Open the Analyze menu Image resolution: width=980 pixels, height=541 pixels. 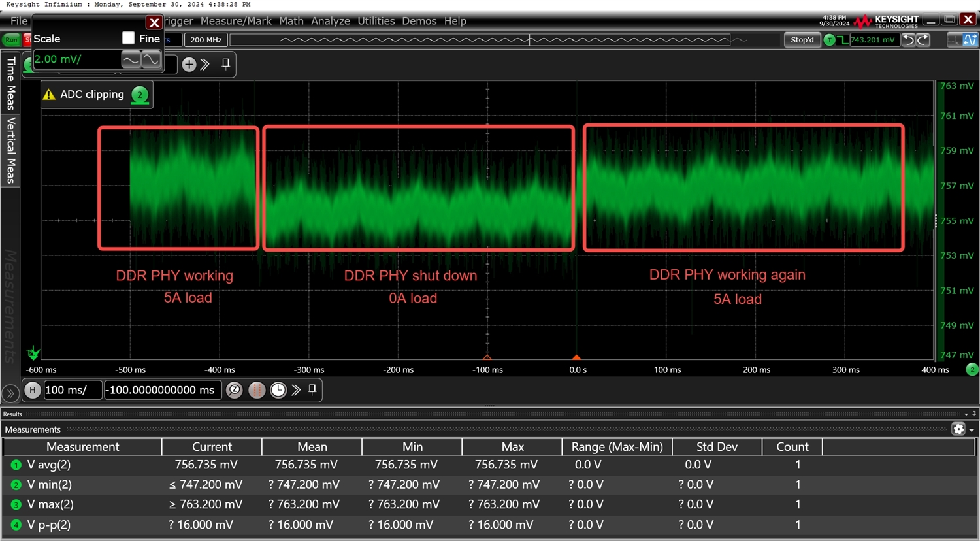[331, 21]
